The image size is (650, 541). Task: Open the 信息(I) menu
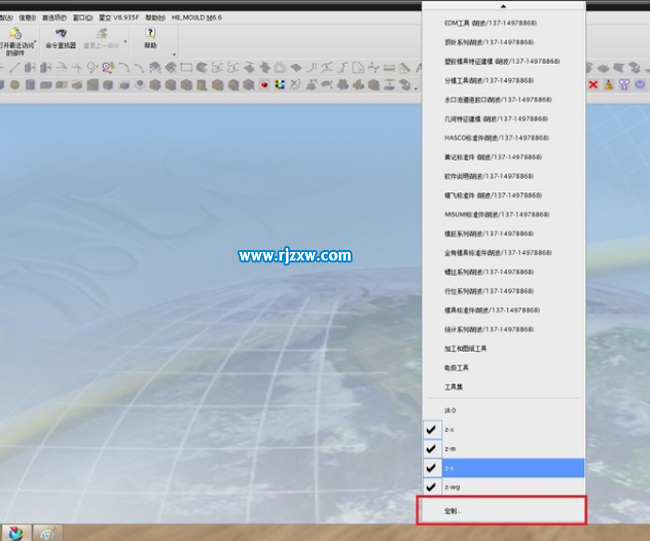pyautogui.click(x=27, y=17)
